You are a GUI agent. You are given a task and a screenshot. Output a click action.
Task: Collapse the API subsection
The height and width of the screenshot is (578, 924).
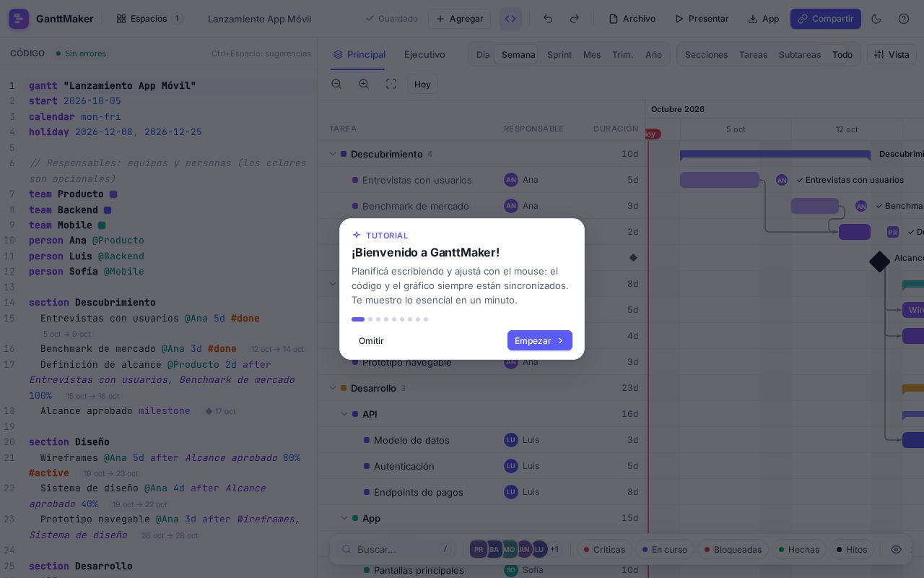coord(344,414)
